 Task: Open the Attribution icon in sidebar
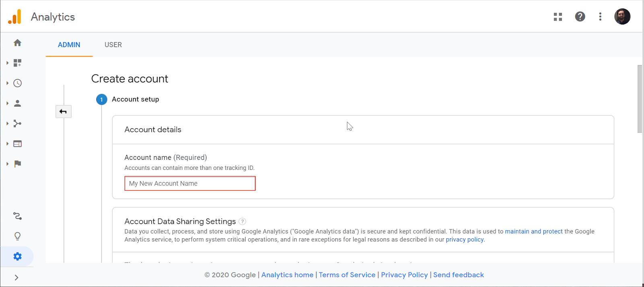coord(17,216)
